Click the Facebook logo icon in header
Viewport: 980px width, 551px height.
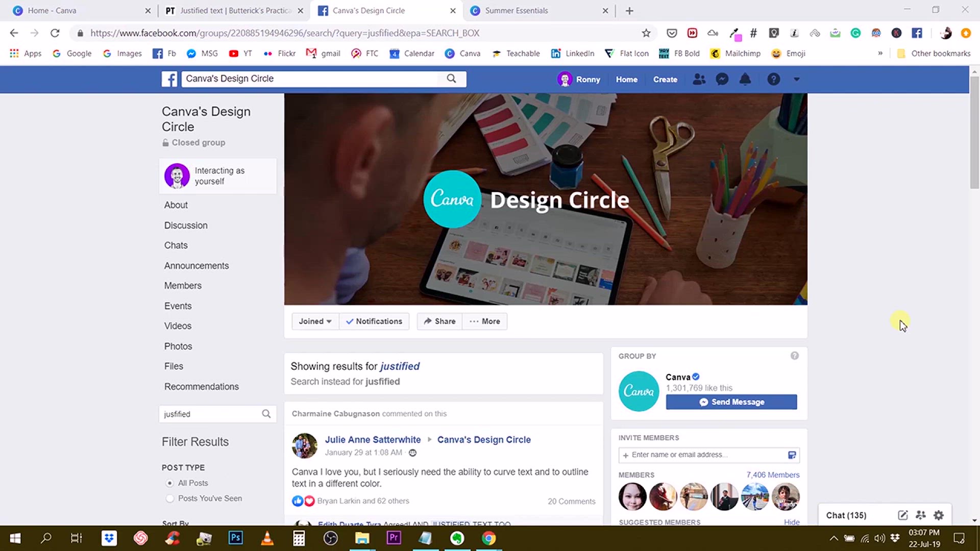(169, 79)
